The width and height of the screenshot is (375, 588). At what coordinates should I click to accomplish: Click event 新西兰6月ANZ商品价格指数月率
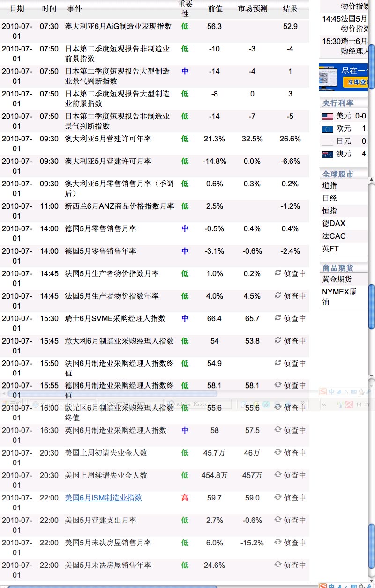[120, 206]
